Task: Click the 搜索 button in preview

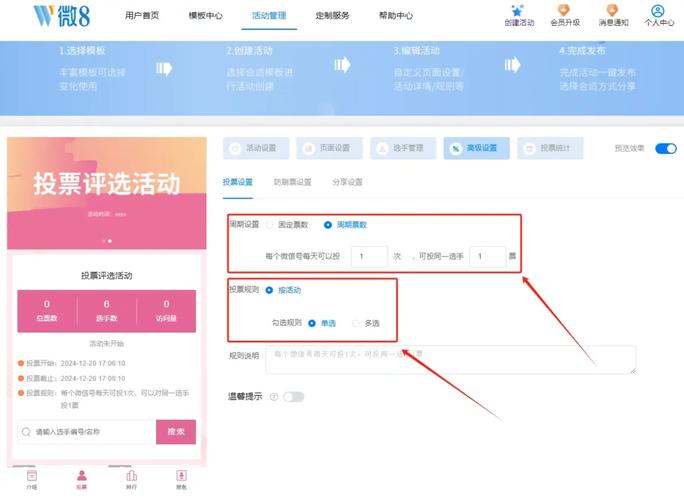Action: click(x=176, y=432)
